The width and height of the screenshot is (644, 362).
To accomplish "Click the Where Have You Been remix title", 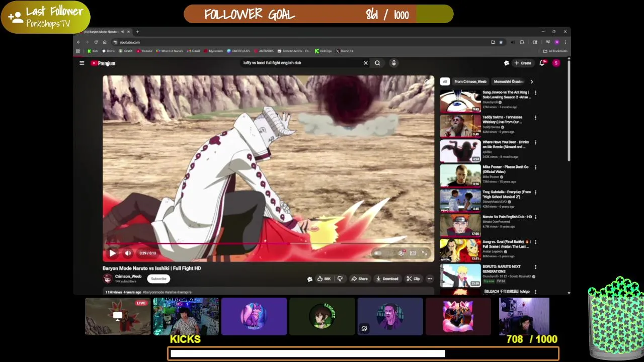I will point(506,144).
